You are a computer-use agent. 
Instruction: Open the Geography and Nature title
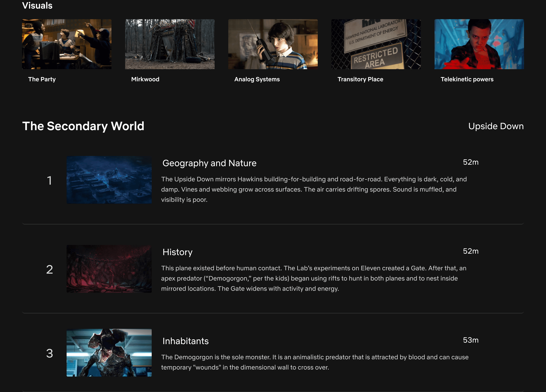click(x=209, y=163)
